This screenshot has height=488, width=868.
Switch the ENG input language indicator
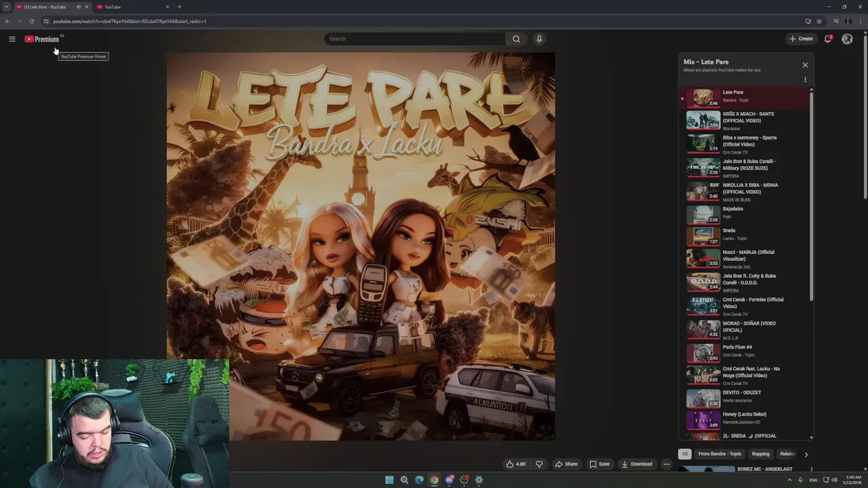[x=813, y=480]
